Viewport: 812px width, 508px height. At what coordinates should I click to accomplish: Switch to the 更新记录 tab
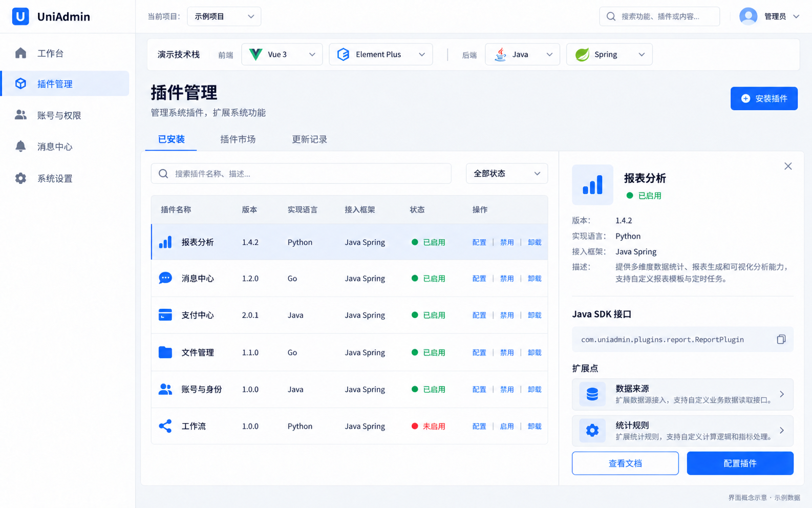click(x=309, y=139)
